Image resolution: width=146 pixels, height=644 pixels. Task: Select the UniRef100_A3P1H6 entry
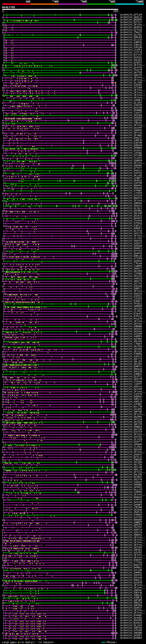point(131,48)
